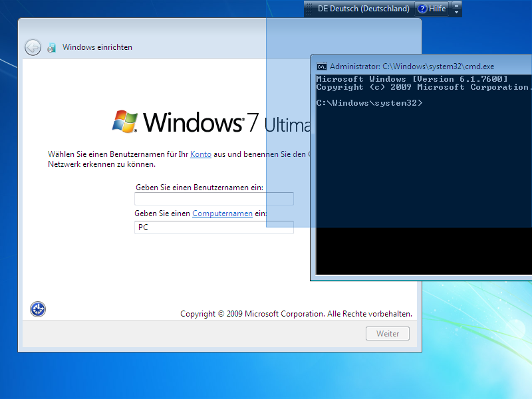Click the Hilfe question mark icon
Screen dimensions: 532x399
point(422,9)
